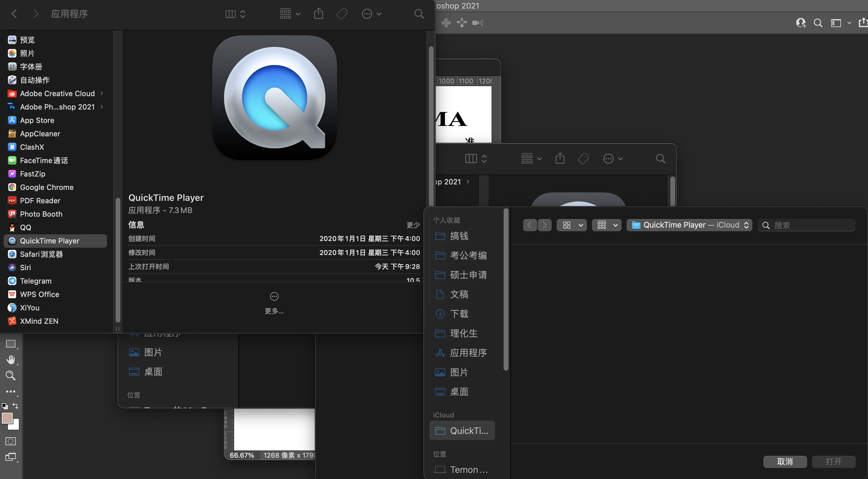Toggle Quick Mask mode
The height and width of the screenshot is (479, 868).
point(11,441)
